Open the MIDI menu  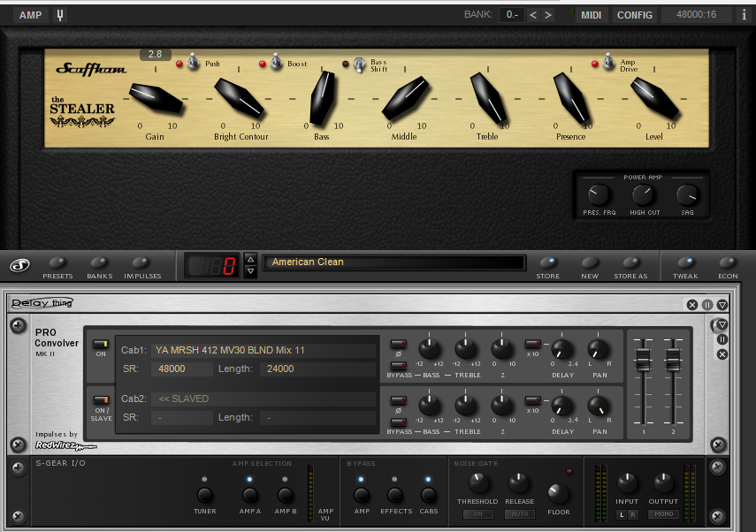(x=592, y=15)
